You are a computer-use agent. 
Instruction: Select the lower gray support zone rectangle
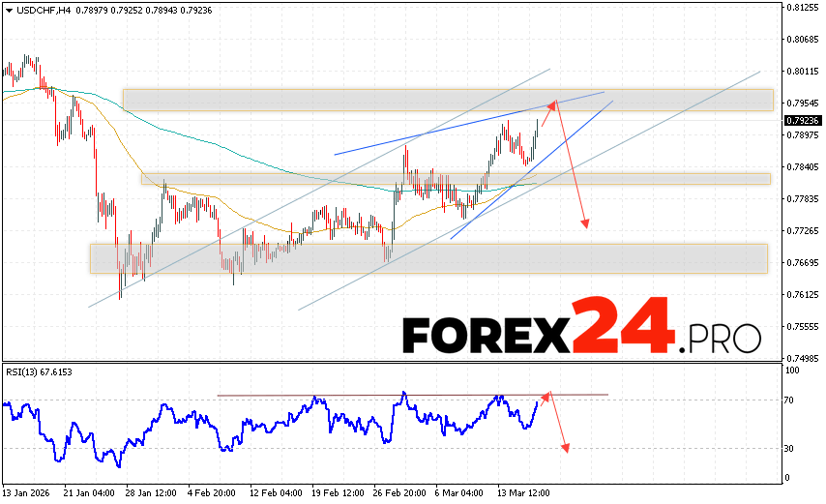click(x=428, y=258)
